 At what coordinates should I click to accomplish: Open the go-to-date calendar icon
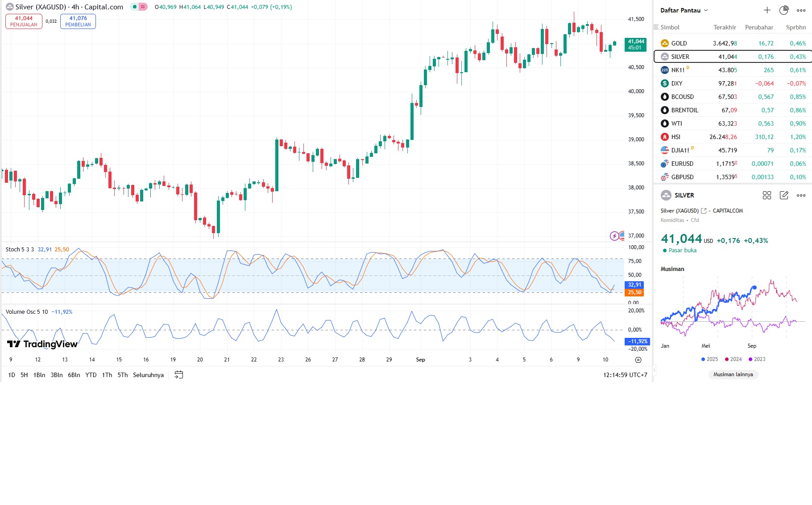[x=178, y=375]
